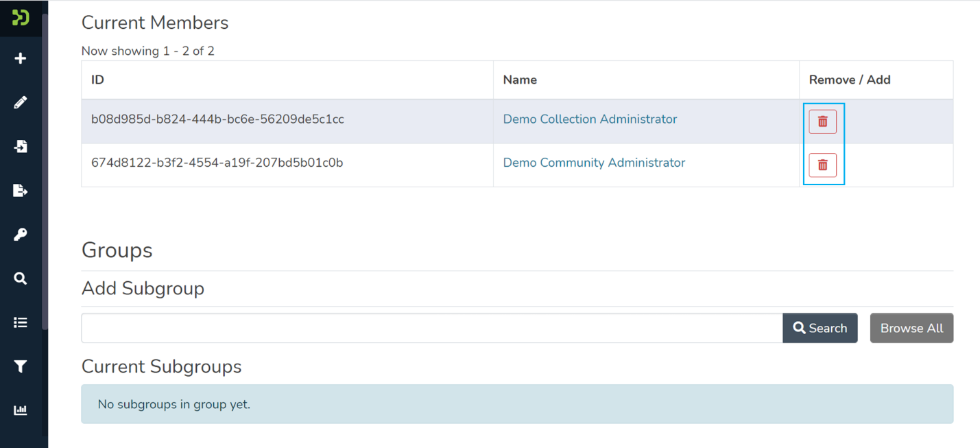Image resolution: width=980 pixels, height=448 pixels.
Task: Click the sidebar vertical scrollbar
Action: click(x=45, y=172)
